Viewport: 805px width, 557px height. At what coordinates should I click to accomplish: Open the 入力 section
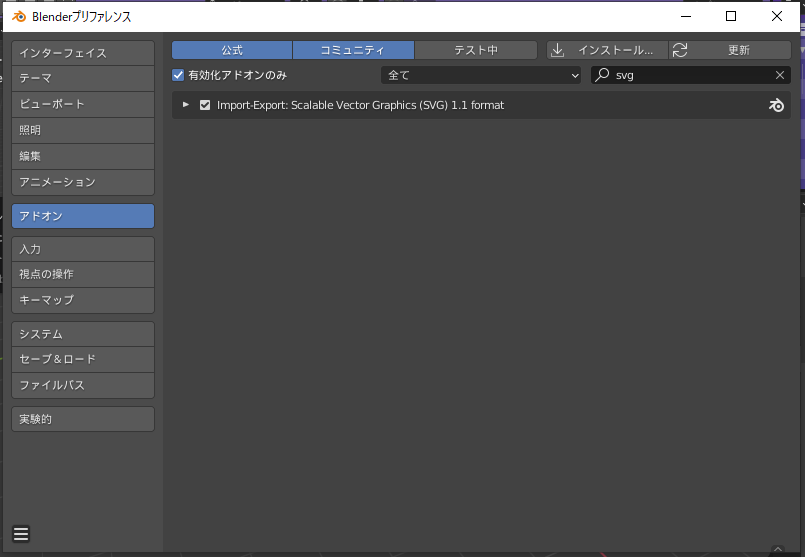pos(83,249)
